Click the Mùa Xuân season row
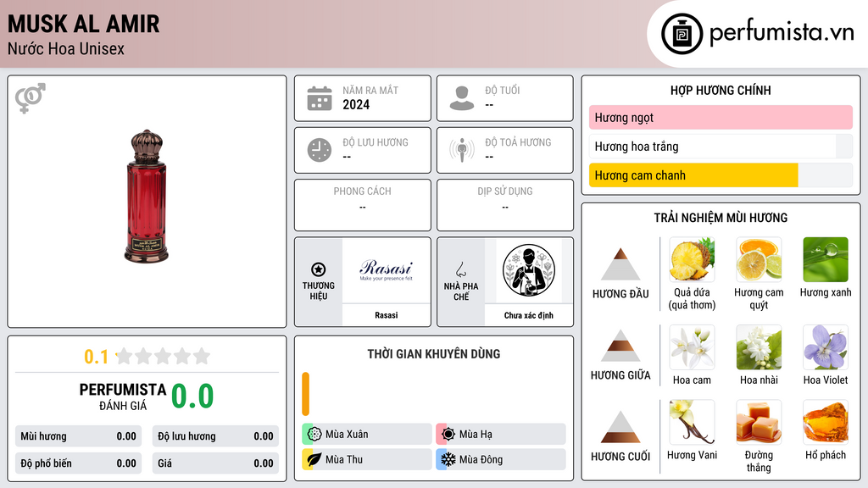The width and height of the screenshot is (868, 488). (367, 435)
